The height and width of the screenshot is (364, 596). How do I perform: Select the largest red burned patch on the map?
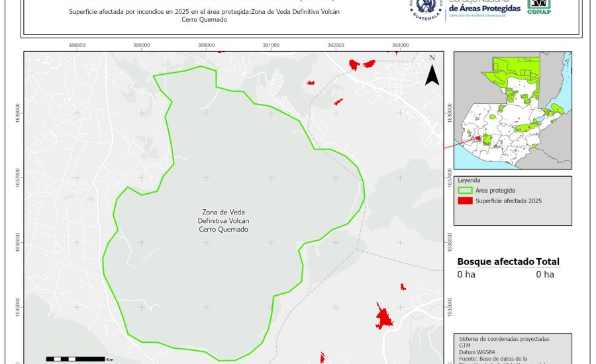383,318
